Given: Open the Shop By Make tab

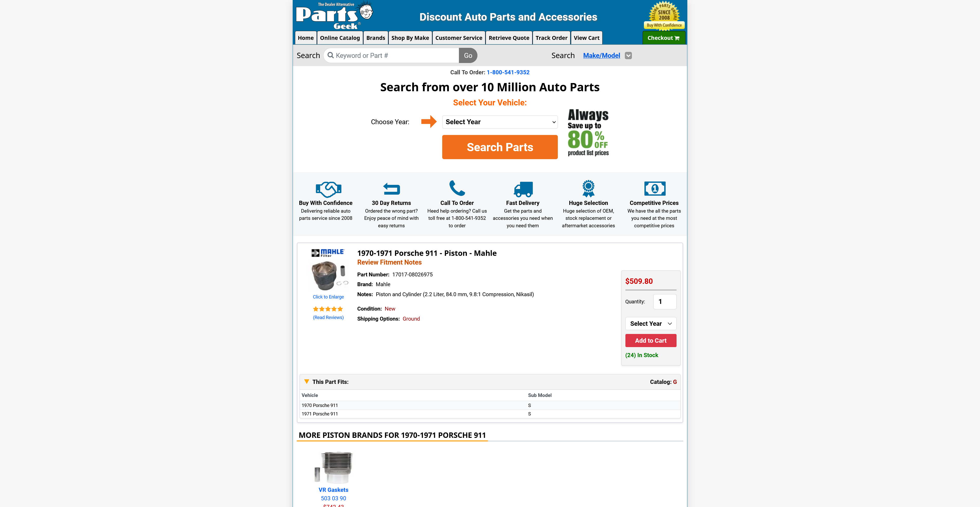Looking at the screenshot, I should click(410, 38).
